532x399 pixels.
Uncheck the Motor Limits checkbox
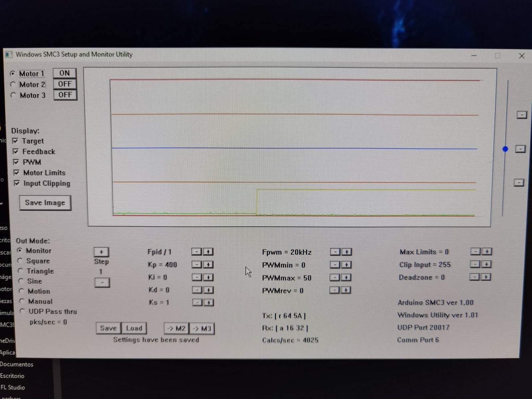point(16,173)
